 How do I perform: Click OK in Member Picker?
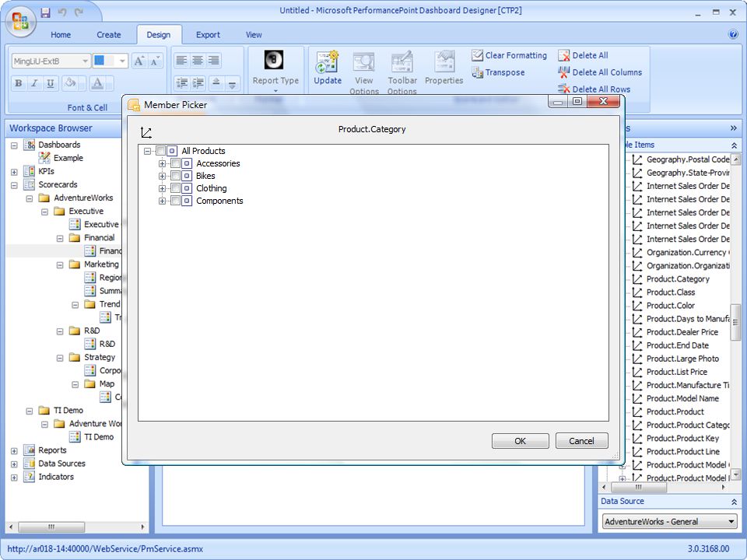pos(520,441)
